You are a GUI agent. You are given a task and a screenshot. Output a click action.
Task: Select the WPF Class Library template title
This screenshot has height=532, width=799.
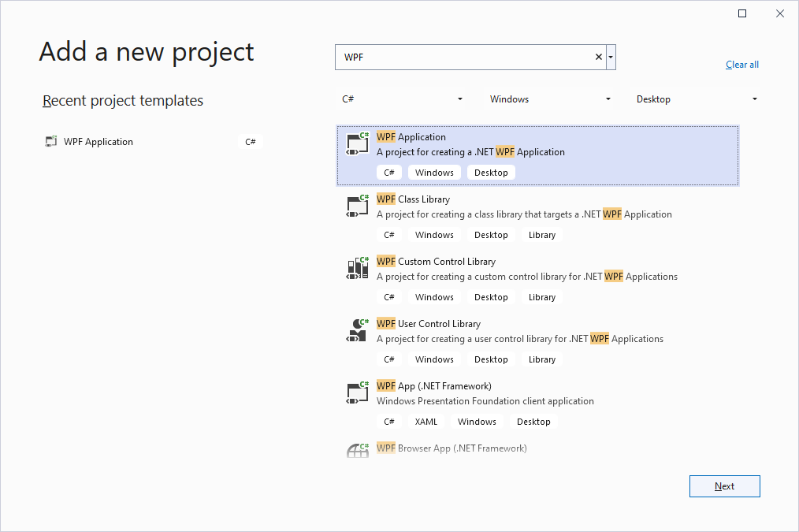[413, 199]
